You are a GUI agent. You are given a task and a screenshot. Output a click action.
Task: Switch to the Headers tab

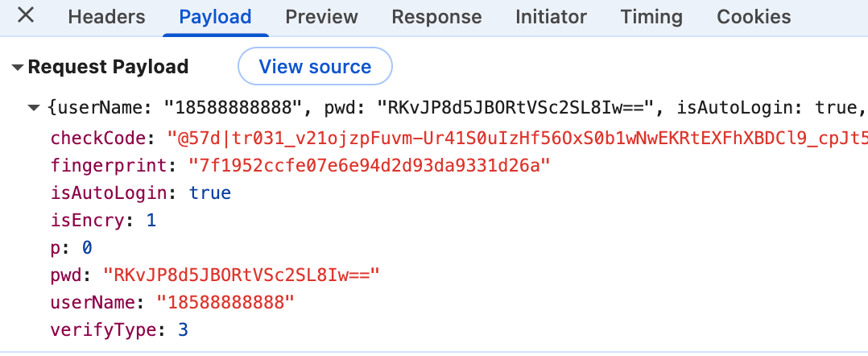click(x=106, y=17)
